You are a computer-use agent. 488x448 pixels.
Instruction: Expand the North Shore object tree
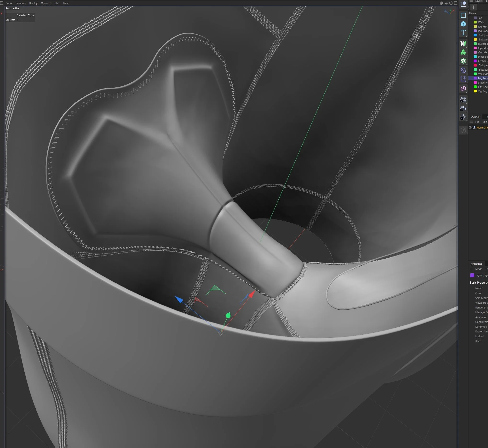[x=470, y=128]
